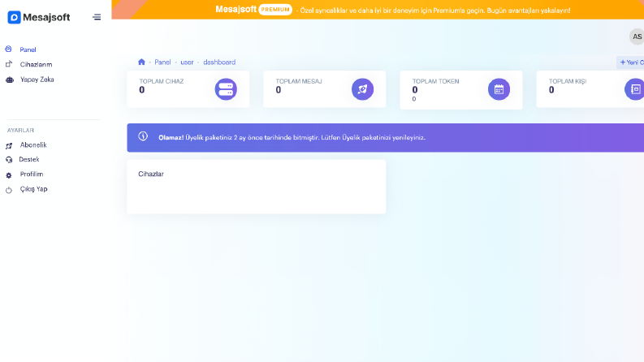
Task: Open the Panel menu item
Action: 28,50
